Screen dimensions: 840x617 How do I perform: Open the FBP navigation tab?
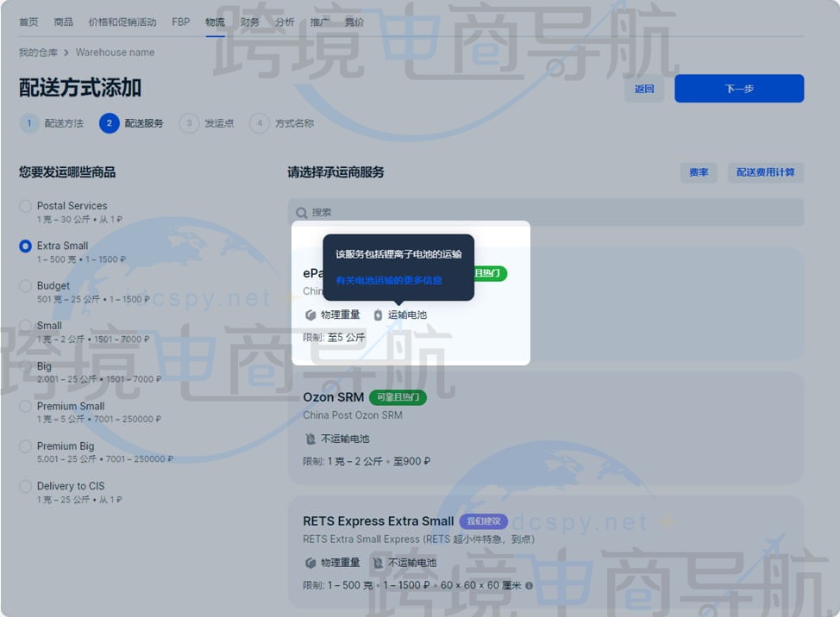pos(180,22)
